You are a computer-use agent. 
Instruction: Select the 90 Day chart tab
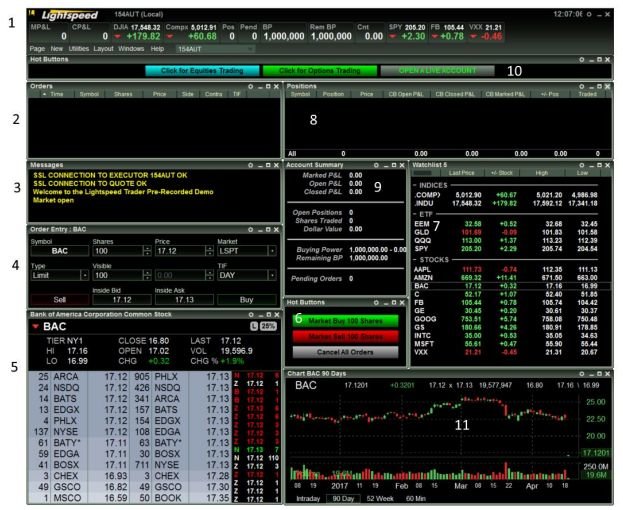point(343,498)
